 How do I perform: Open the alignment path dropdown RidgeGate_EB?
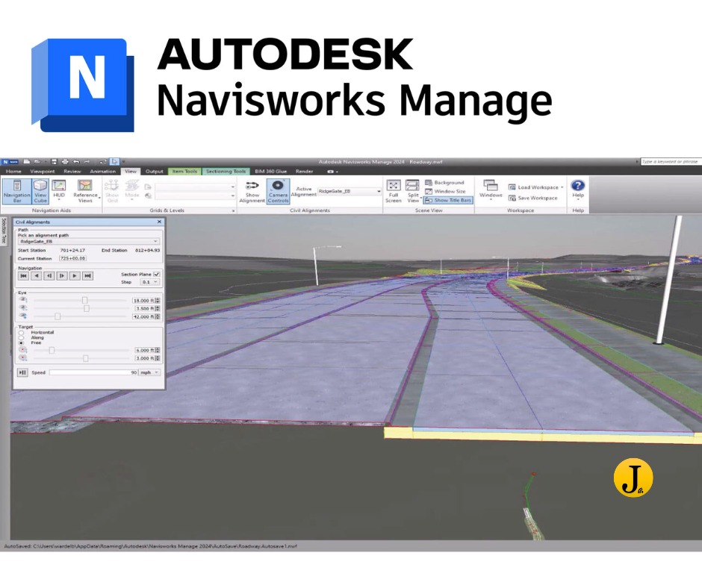(89, 241)
